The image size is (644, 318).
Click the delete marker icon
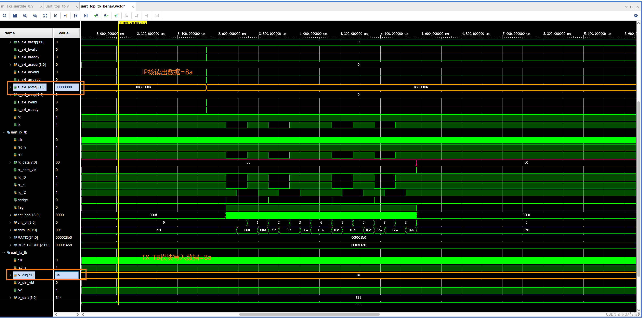[147, 16]
